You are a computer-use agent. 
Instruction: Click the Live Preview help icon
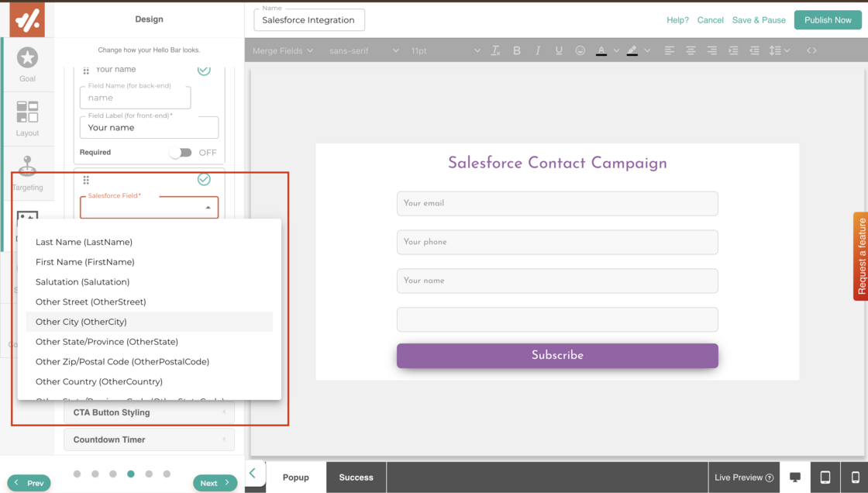[x=769, y=477]
